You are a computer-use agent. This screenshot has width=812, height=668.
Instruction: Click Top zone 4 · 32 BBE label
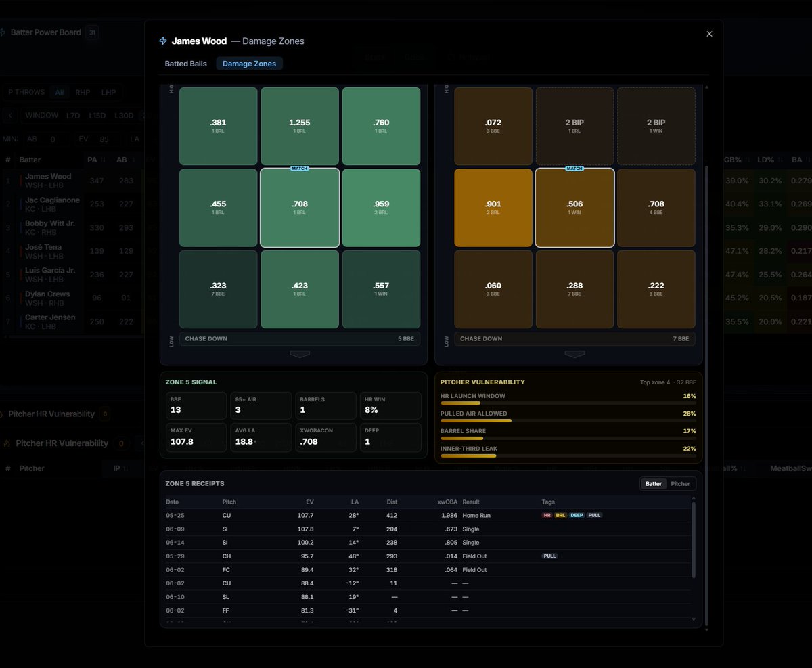[668, 382]
